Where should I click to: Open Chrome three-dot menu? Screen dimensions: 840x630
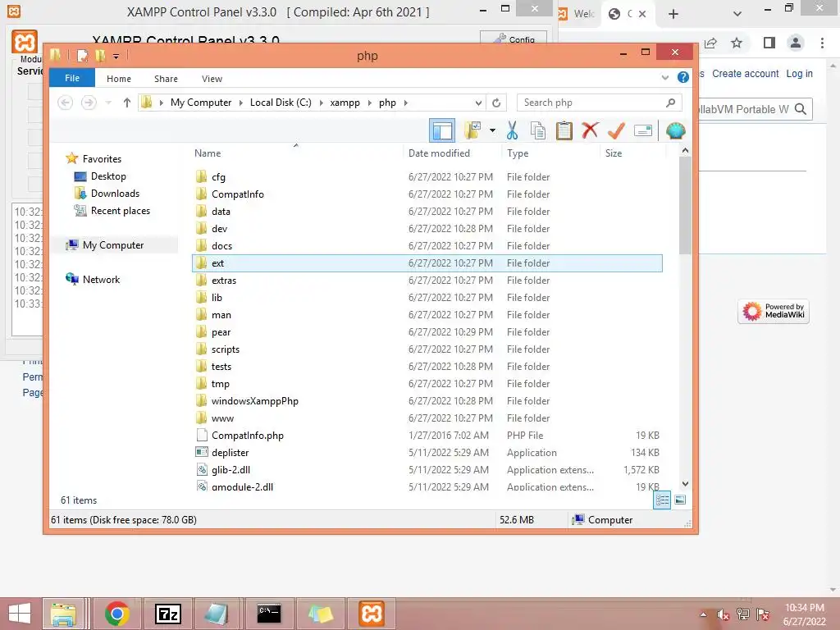point(822,43)
